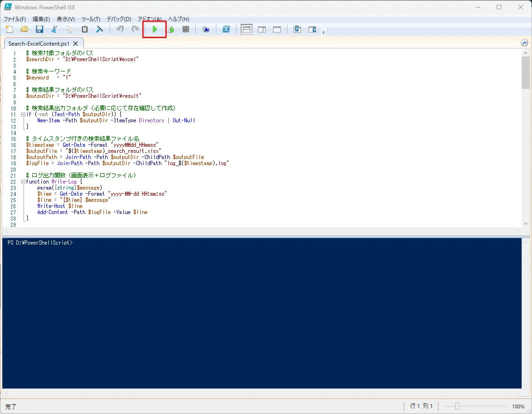Open a script with the folder icon
Image resolution: width=532 pixels, height=414 pixels.
click(x=24, y=29)
